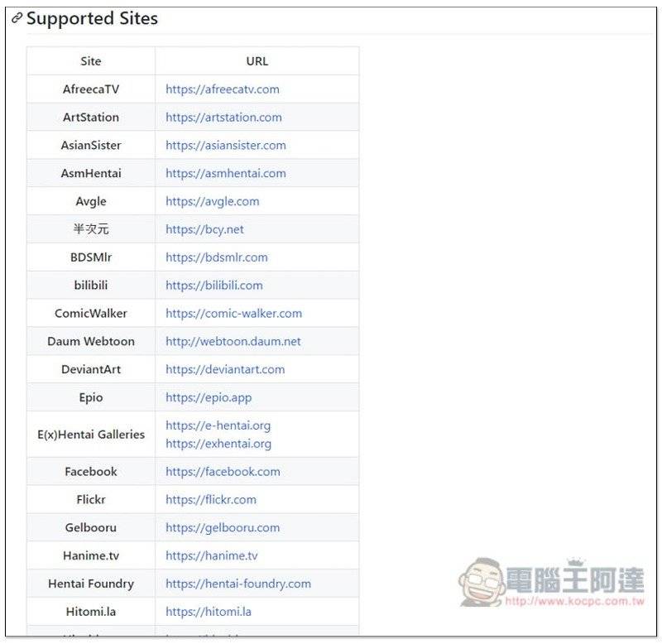This screenshot has width=662, height=644.
Task: Open the epio.app link
Action: (209, 397)
